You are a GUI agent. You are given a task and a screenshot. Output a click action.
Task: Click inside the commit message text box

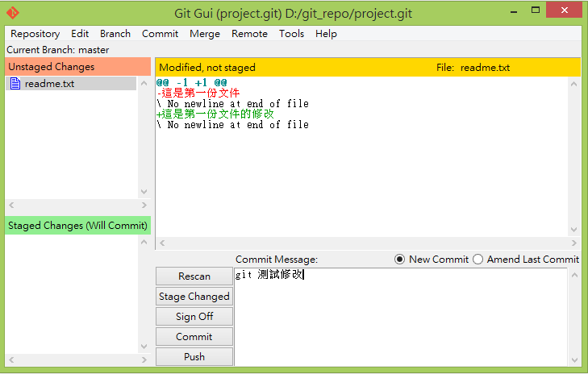[x=401, y=317]
